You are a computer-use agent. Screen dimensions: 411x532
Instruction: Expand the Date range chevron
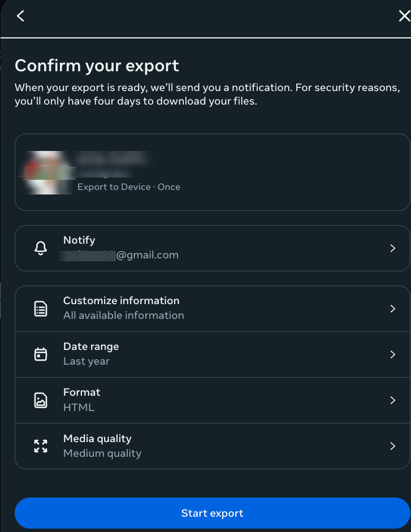pyautogui.click(x=393, y=354)
